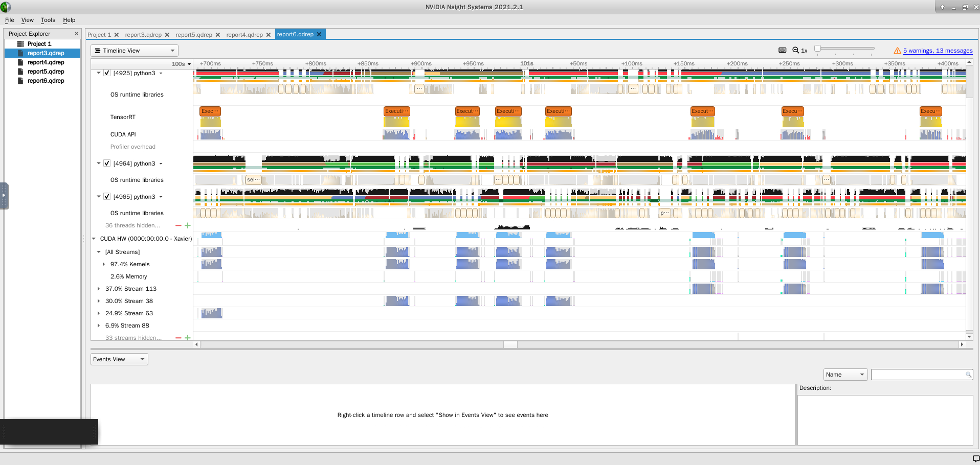The image size is (980, 465).
Task: Show fewer hidden threads with red minus
Action: pos(179,225)
